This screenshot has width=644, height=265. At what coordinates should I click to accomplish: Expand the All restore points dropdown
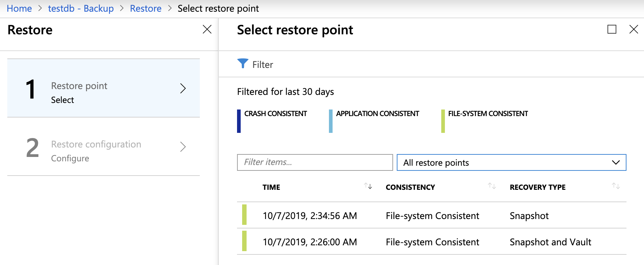pos(512,162)
